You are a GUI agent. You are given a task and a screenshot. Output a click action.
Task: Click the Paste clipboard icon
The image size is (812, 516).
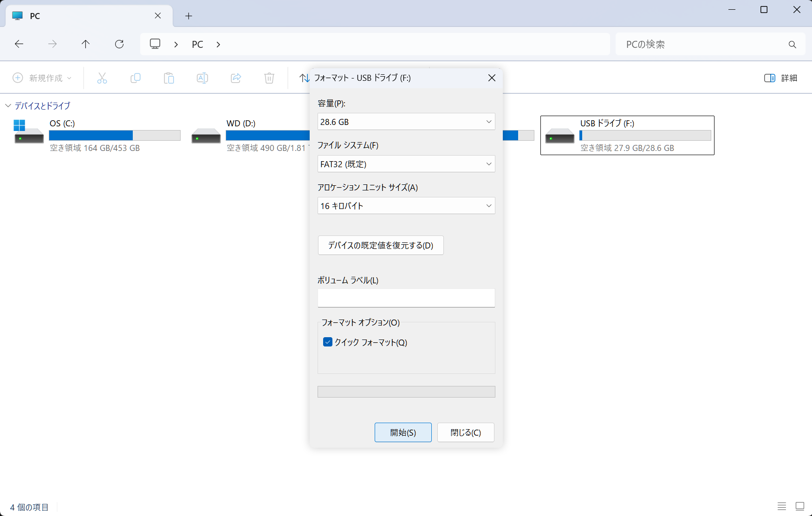tap(169, 78)
